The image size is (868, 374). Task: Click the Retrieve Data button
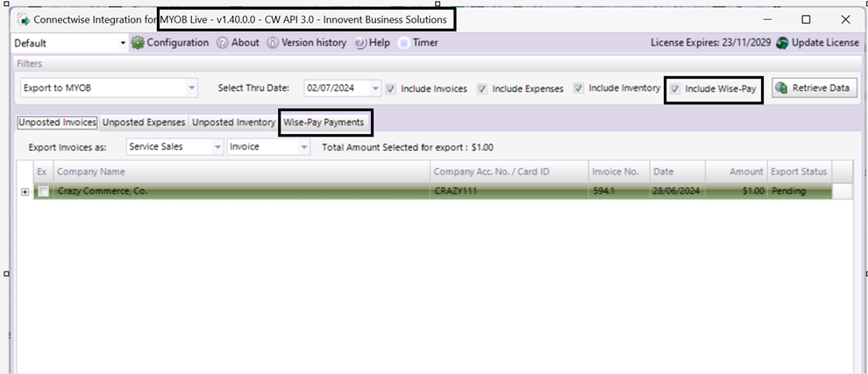point(815,88)
